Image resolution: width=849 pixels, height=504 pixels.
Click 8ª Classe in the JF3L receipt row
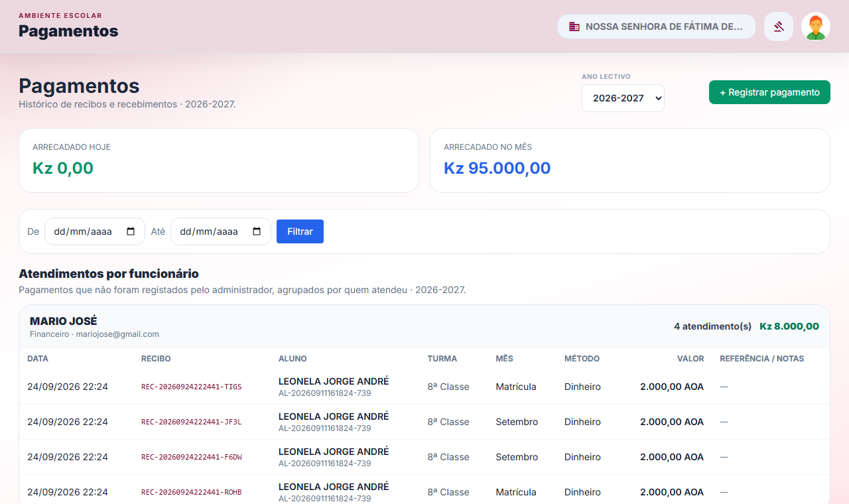pos(448,422)
